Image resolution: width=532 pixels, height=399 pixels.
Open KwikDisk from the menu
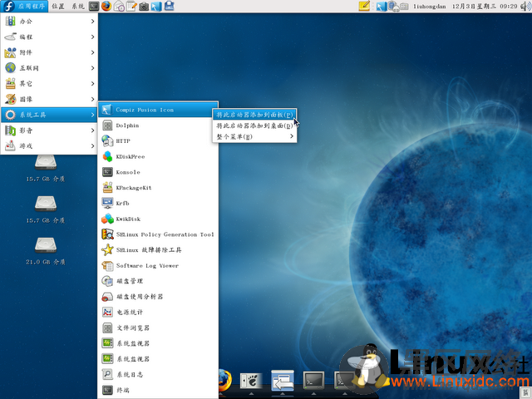pos(158,219)
